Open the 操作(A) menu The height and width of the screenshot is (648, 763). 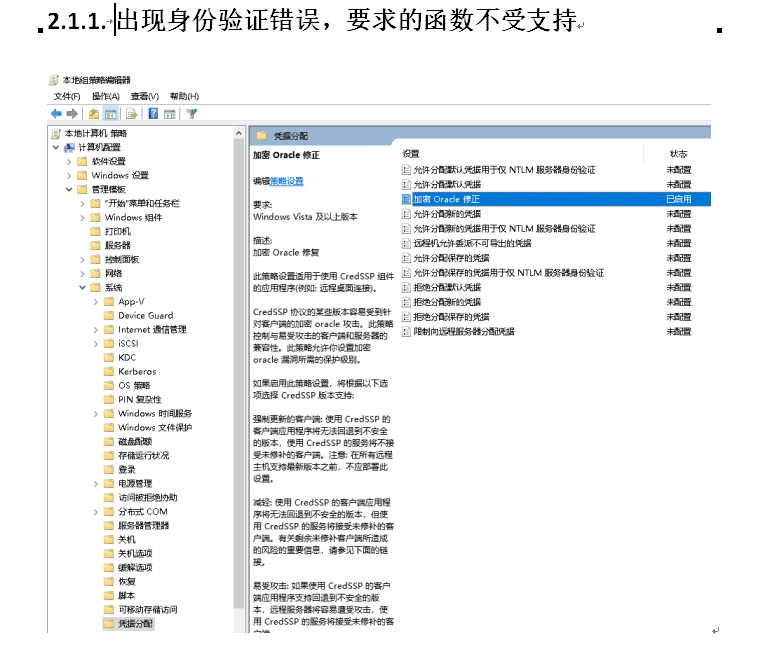106,96
